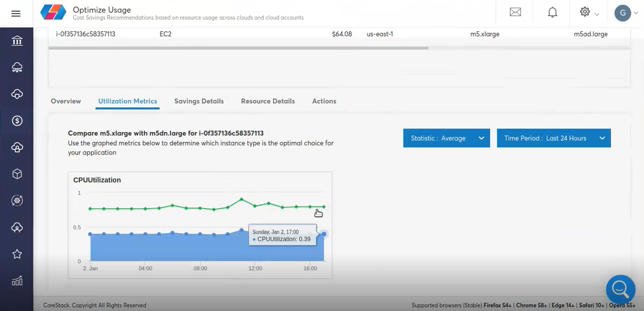Screen dimensions: 644x311
Task: Open the bar chart reports sidebar icon
Action: point(17,281)
